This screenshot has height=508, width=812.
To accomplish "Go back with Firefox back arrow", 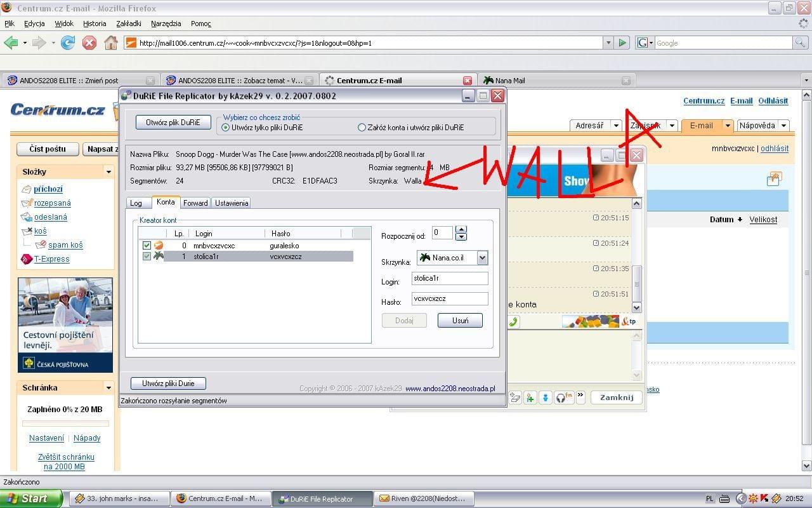I will (11, 43).
